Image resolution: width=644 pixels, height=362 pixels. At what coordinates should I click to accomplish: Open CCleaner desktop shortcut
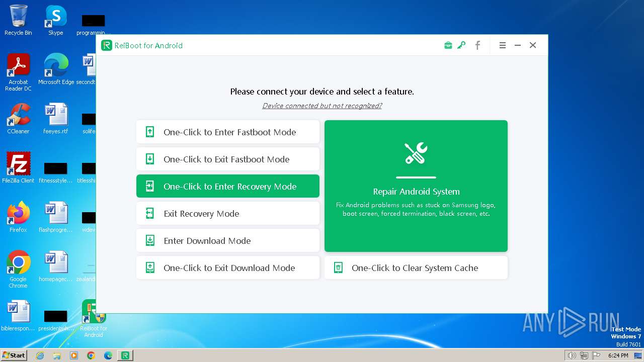pos(18,119)
